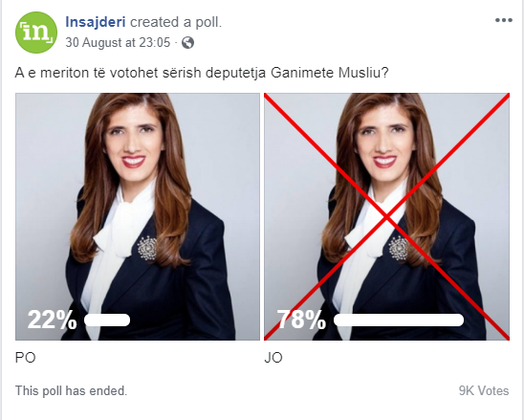Open the Insajderi page name link

(96, 22)
